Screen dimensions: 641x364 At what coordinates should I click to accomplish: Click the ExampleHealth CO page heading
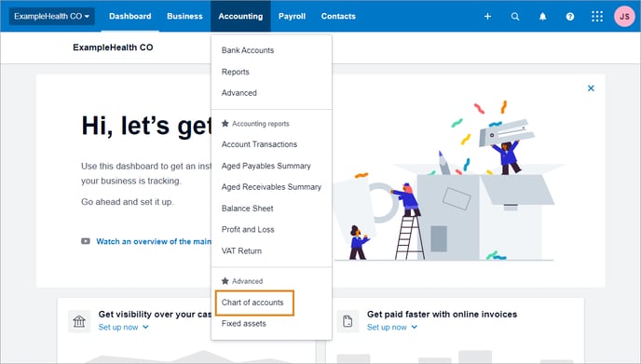pyautogui.click(x=113, y=47)
